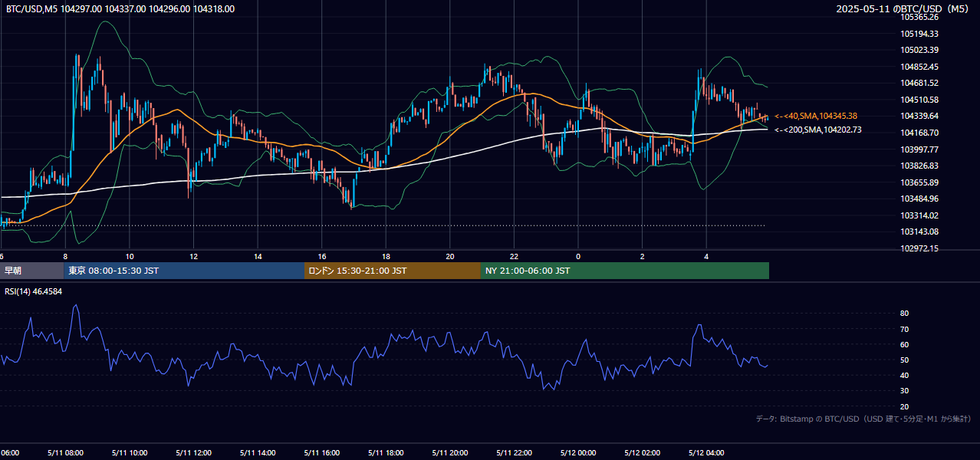The height and width of the screenshot is (460, 980).
Task: Select the ロンドン 15:30-21:00 JST session bar
Action: [x=393, y=271]
